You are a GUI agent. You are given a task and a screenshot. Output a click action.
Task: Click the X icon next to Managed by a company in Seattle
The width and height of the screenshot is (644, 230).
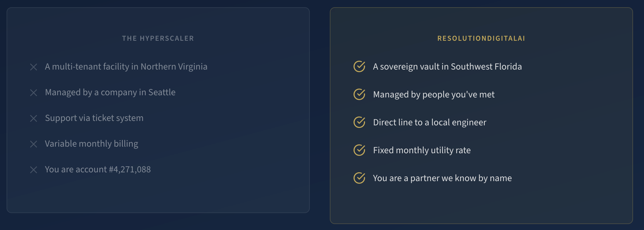[34, 93]
